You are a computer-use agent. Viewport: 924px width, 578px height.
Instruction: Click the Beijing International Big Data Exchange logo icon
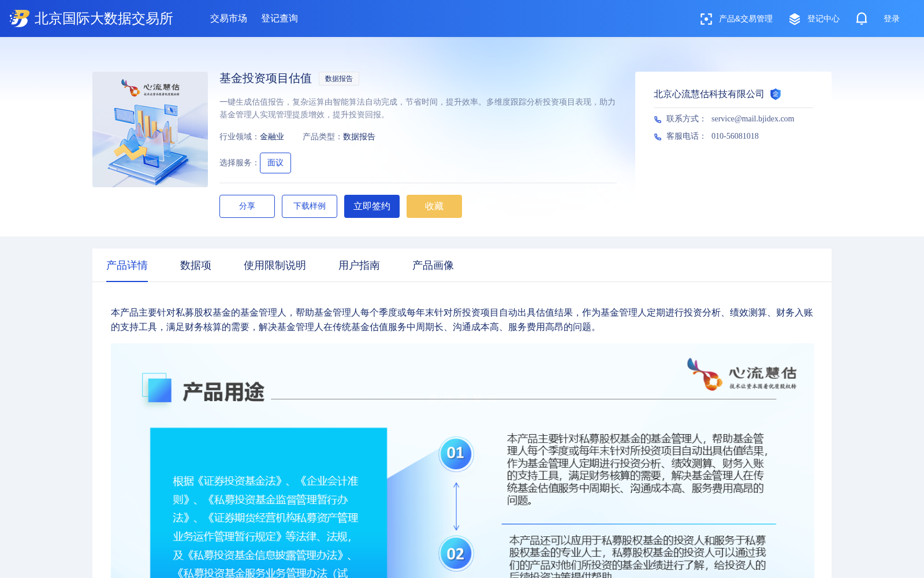[x=20, y=18]
